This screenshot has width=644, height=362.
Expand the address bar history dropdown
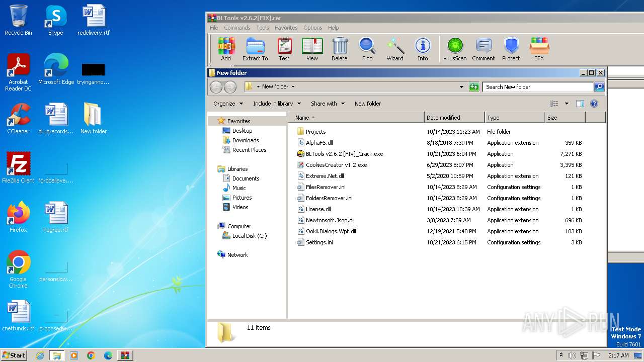461,87
